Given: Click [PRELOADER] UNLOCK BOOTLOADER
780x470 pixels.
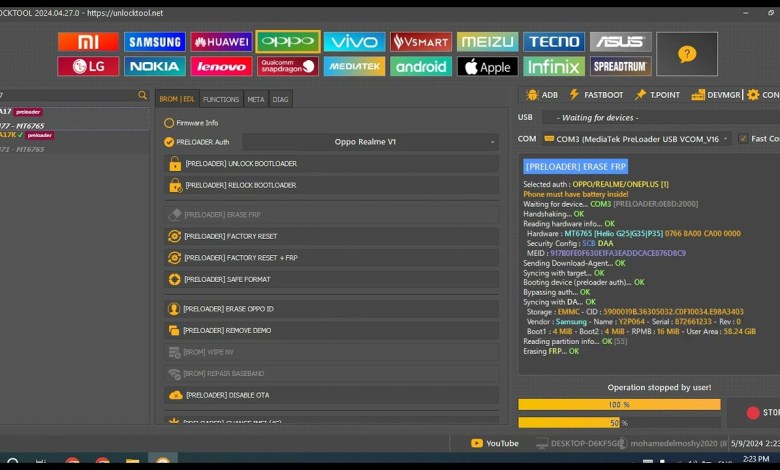Looking at the screenshot, I should pos(331,164).
